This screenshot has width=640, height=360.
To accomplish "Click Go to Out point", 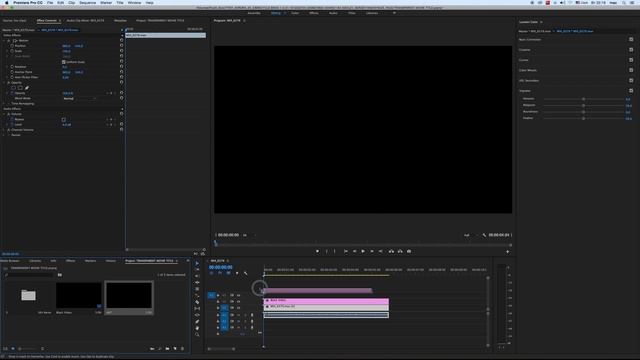I will click(x=380, y=251).
